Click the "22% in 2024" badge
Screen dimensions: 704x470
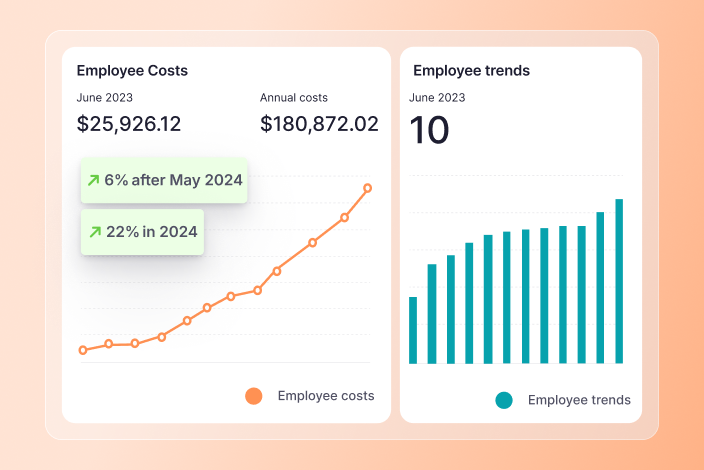[x=142, y=232]
